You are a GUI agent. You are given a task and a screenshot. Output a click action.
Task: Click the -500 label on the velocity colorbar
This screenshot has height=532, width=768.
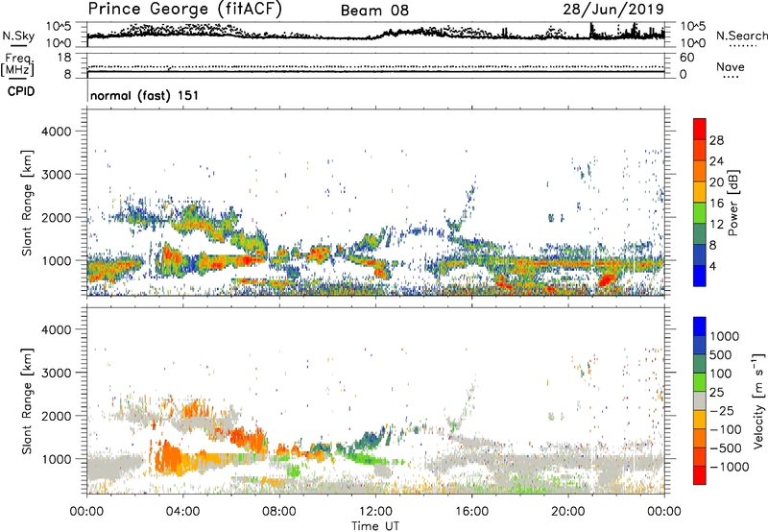[x=726, y=448]
